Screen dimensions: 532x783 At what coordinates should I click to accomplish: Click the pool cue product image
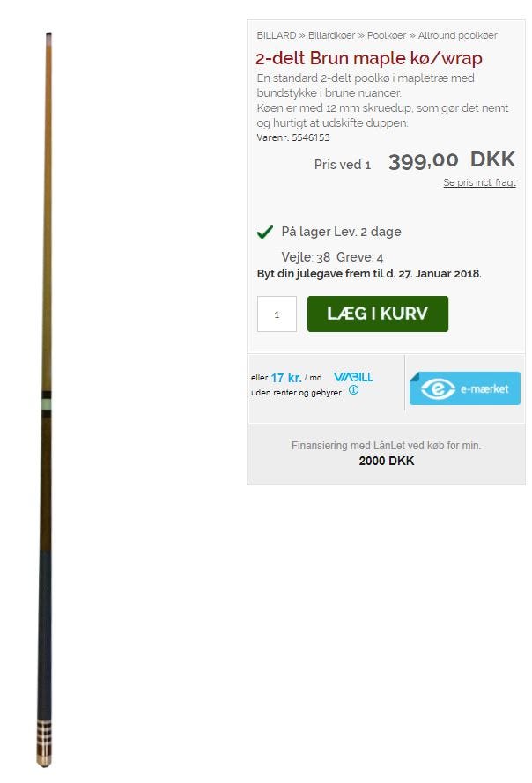pyautogui.click(x=45, y=400)
